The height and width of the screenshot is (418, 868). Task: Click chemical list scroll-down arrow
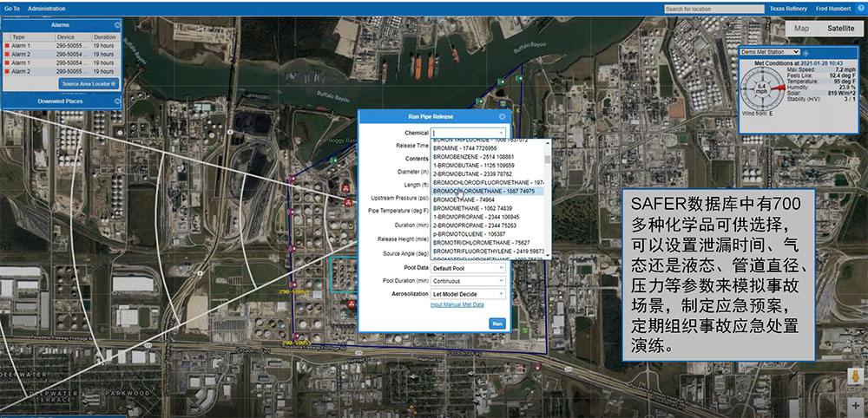pos(548,256)
